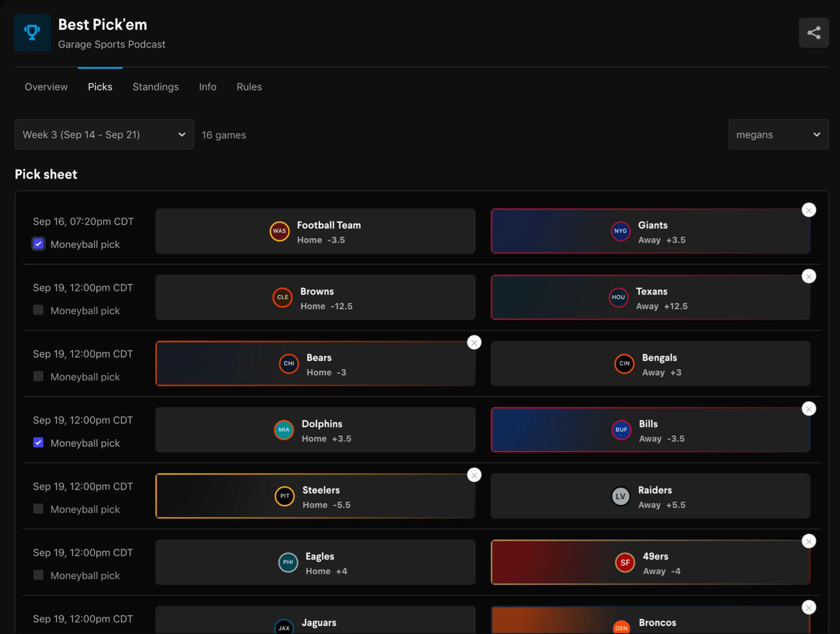Viewport: 840px width, 634px height.
Task: Click the Best Pick'em trophy icon
Action: click(32, 33)
